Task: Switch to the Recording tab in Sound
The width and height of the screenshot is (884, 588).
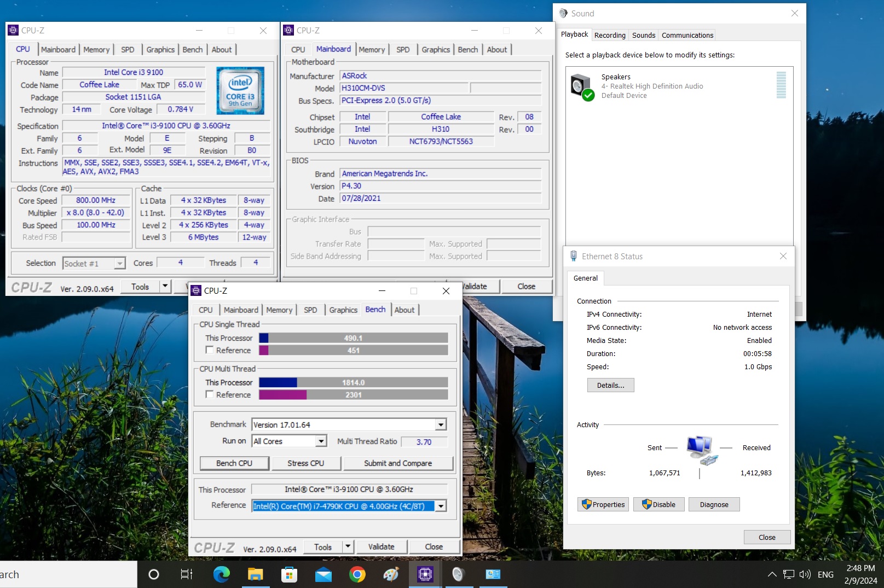Action: 609,35
